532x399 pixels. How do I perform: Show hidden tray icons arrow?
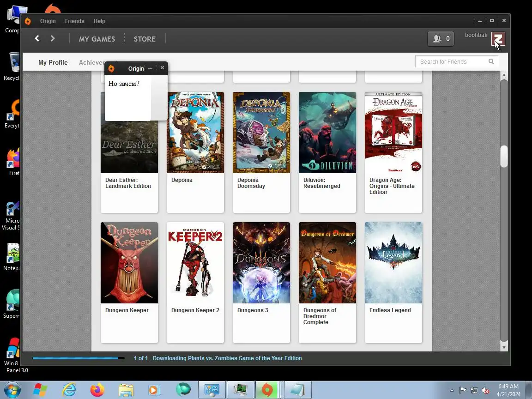click(x=452, y=390)
